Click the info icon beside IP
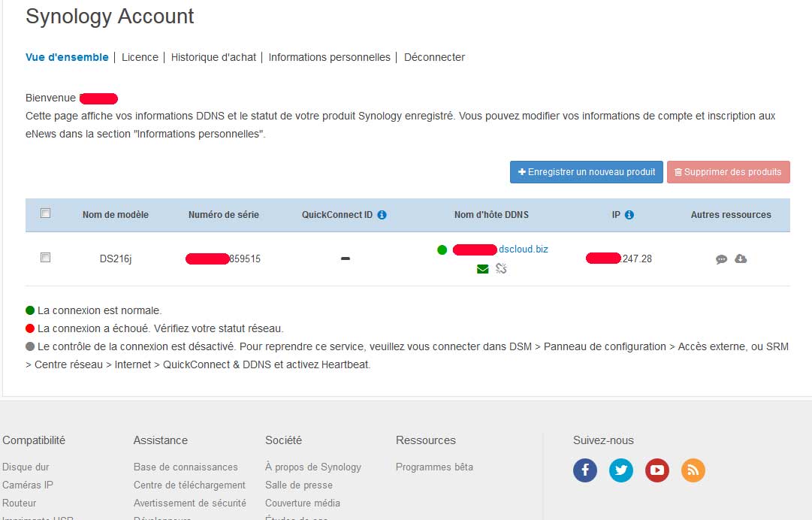 (629, 215)
